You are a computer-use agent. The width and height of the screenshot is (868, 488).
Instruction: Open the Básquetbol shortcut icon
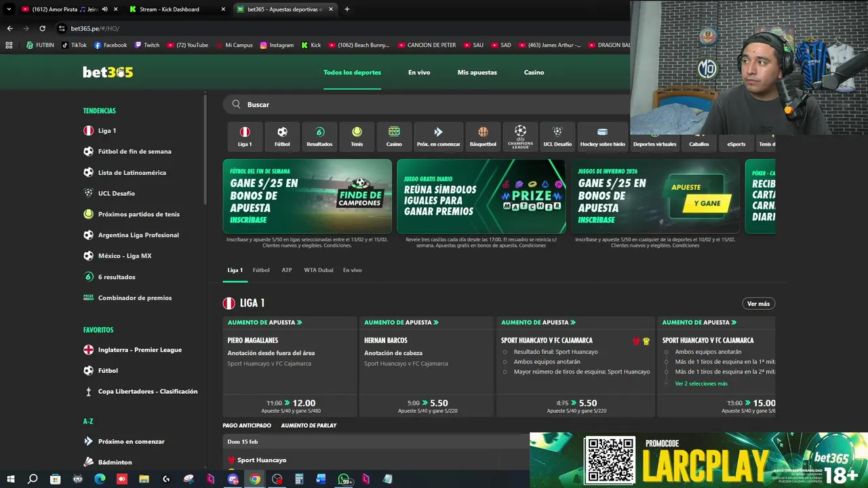pos(483,136)
